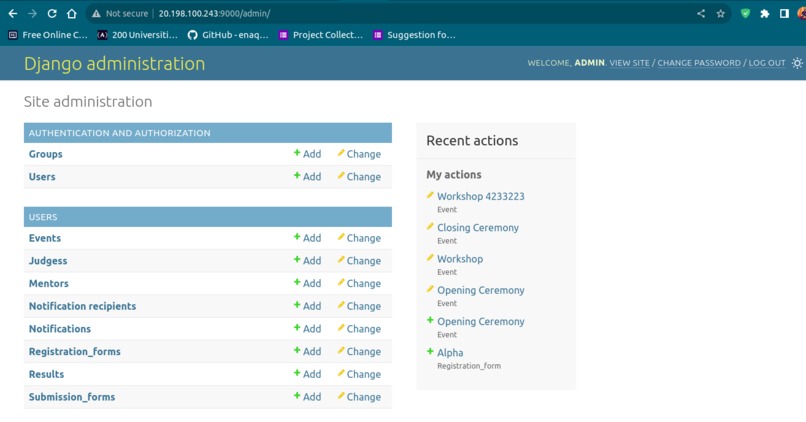Image resolution: width=806 pixels, height=422 pixels.
Task: Open the Groups model link
Action: point(46,154)
